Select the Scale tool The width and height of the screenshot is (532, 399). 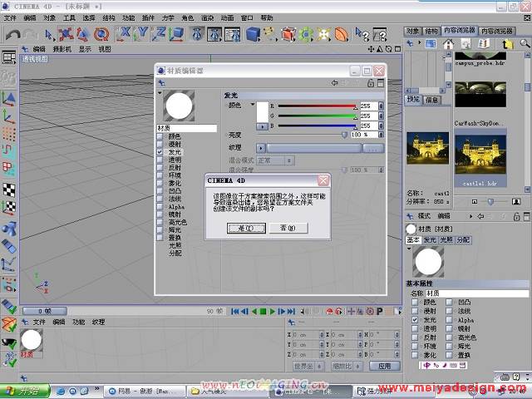(83, 34)
